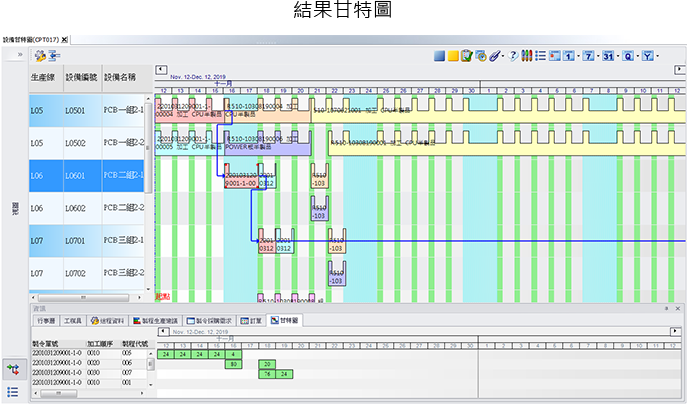Open the Q zoom dropdown in toolbar

click(630, 55)
